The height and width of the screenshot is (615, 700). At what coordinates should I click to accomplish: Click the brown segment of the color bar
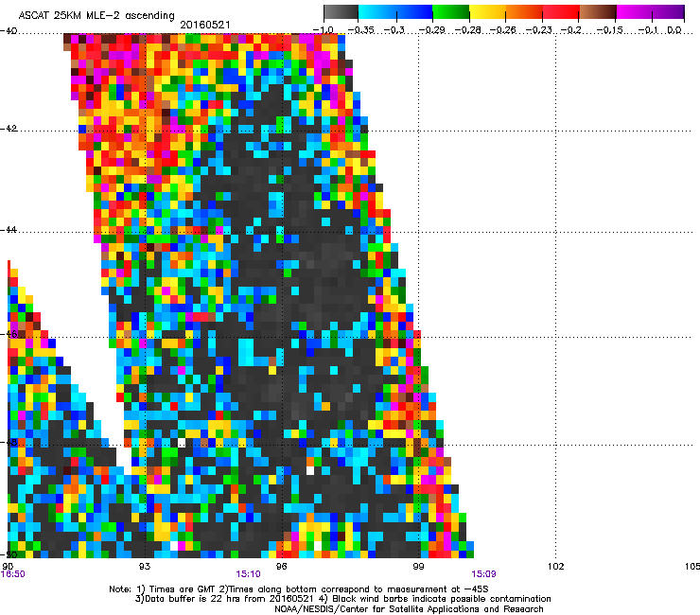pyautogui.click(x=598, y=12)
